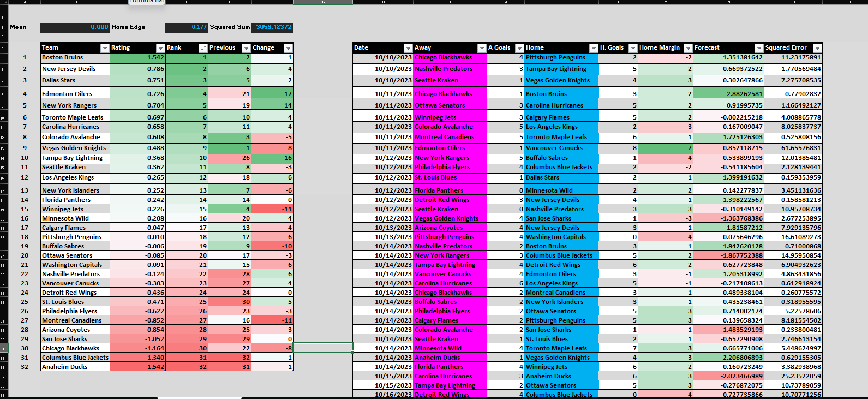The image size is (868, 399).
Task: Open the Forecast column filter dropdown
Action: coord(759,48)
